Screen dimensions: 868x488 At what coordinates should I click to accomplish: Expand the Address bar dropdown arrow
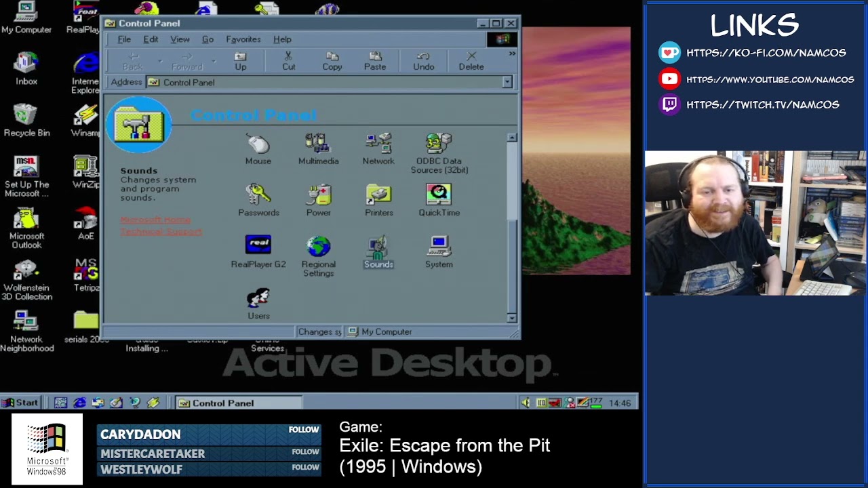coord(507,82)
